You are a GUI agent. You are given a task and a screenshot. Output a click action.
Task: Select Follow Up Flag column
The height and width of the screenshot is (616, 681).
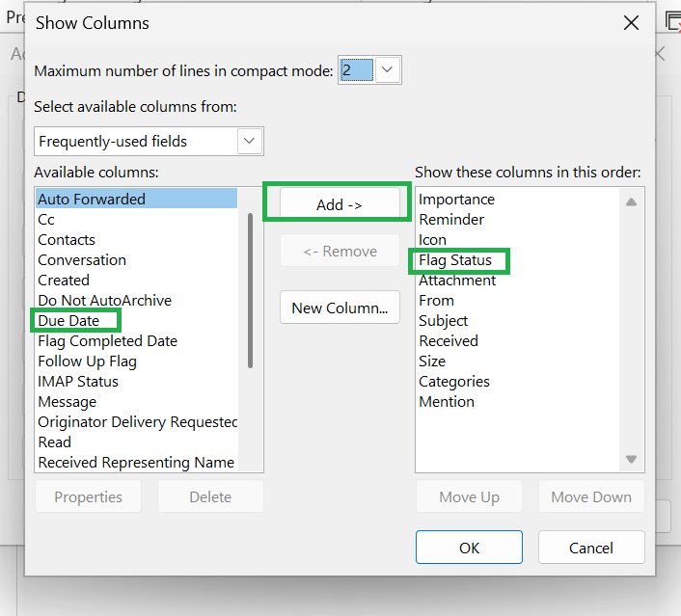coord(136,362)
